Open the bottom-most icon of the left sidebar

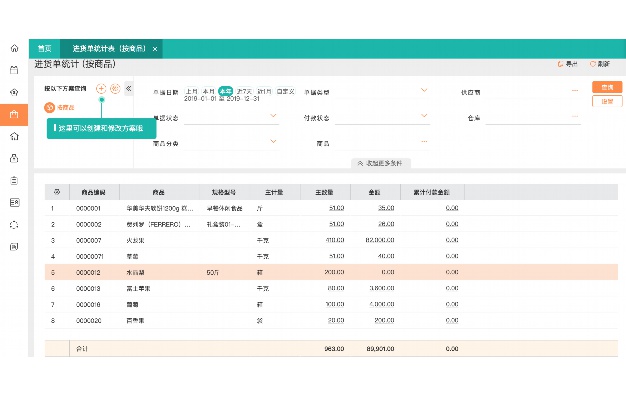(14, 247)
